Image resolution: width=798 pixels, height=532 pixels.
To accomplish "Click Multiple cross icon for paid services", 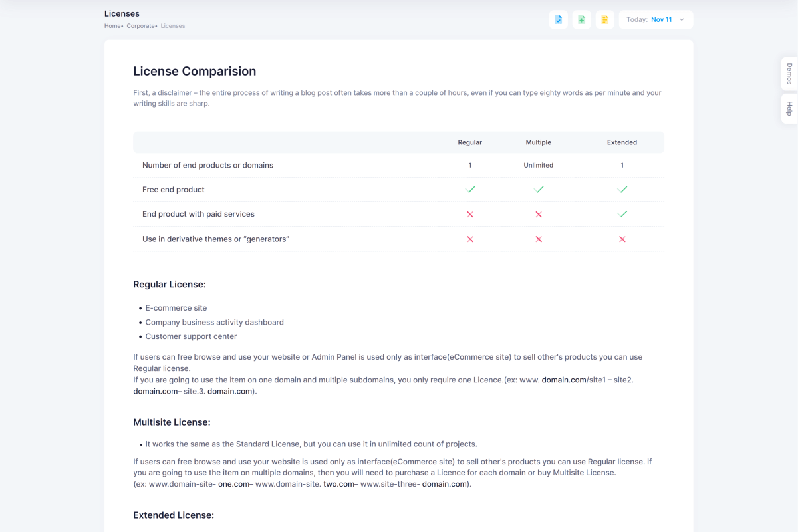I will coord(539,215).
